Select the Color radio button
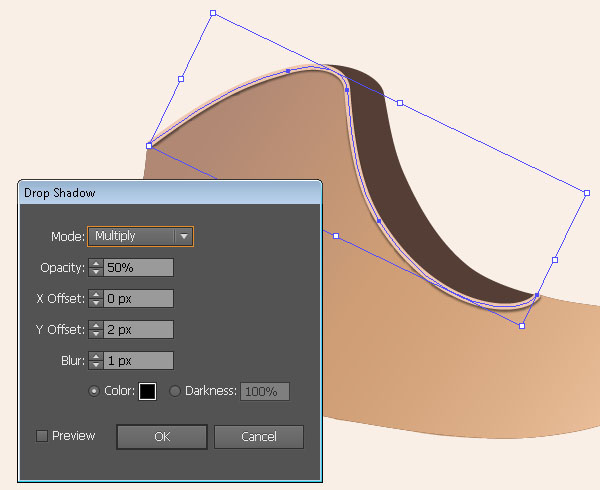The image size is (600, 490). (x=94, y=391)
